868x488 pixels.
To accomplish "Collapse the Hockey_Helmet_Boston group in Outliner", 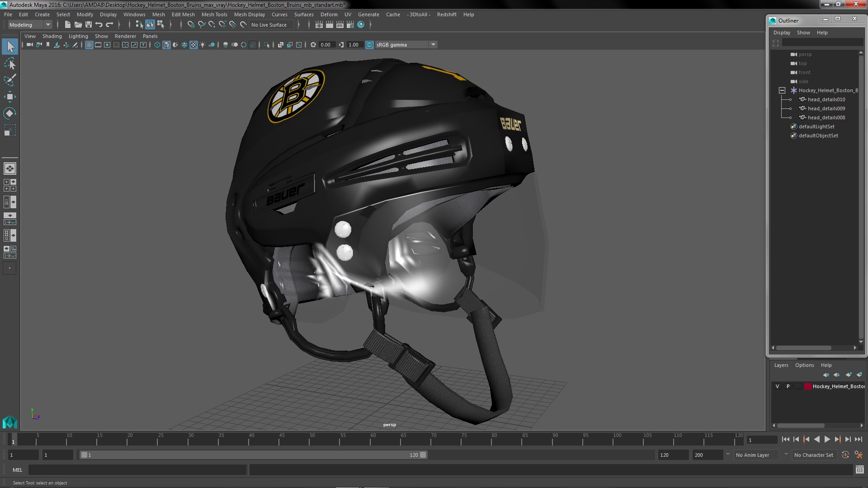I will [782, 90].
